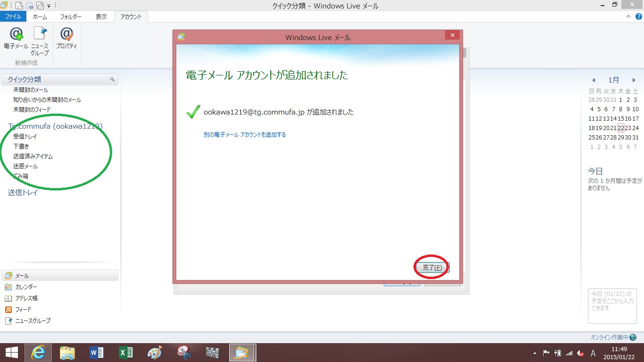The image size is (644, 362).
Task: Select today's date 22 in the calendar
Action: 621,128
